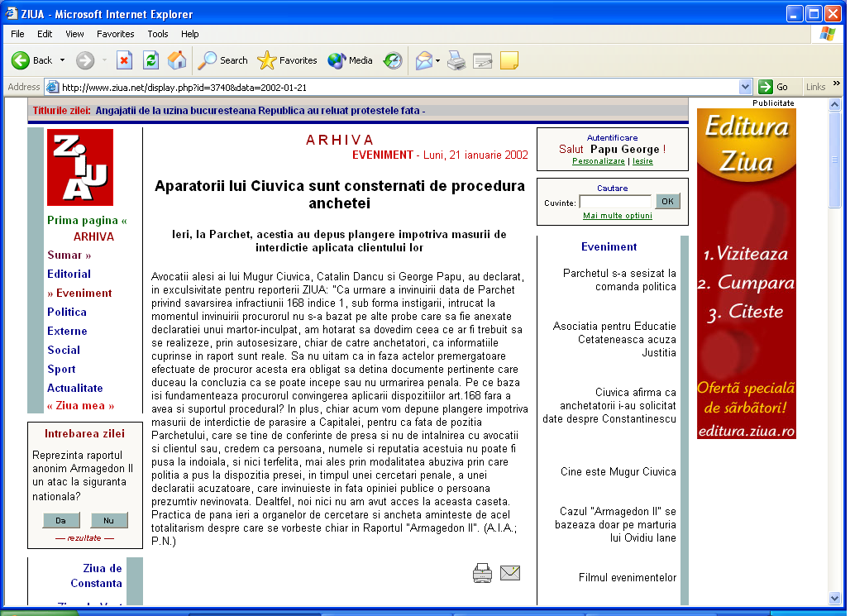This screenshot has width=850, height=616.
Task: Open the Editorial section link
Action: [x=69, y=274]
